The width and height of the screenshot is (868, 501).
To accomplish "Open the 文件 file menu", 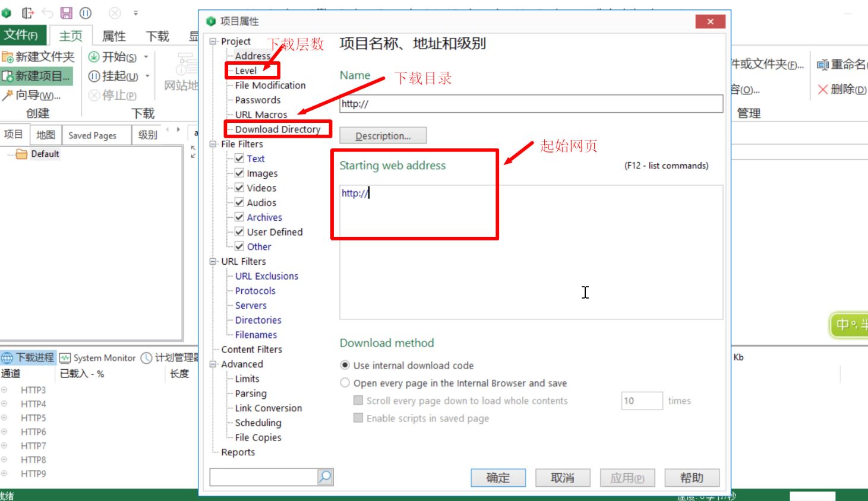I will click(23, 35).
